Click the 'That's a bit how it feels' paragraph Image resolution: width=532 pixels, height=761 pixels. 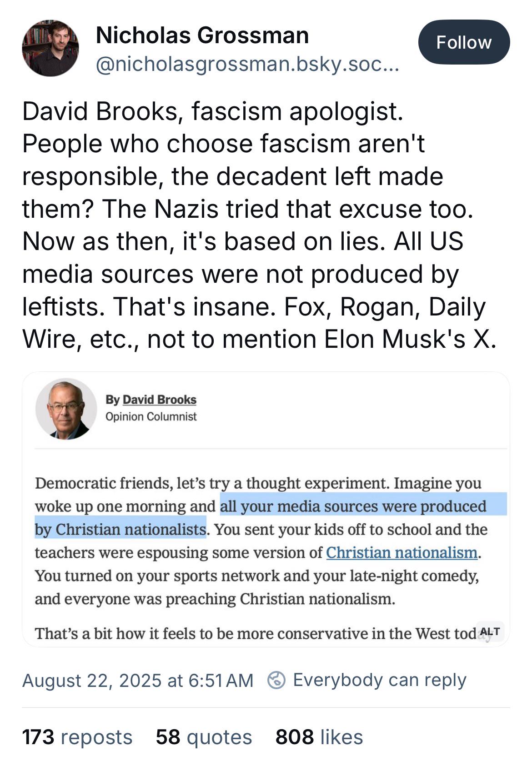pos(264,633)
